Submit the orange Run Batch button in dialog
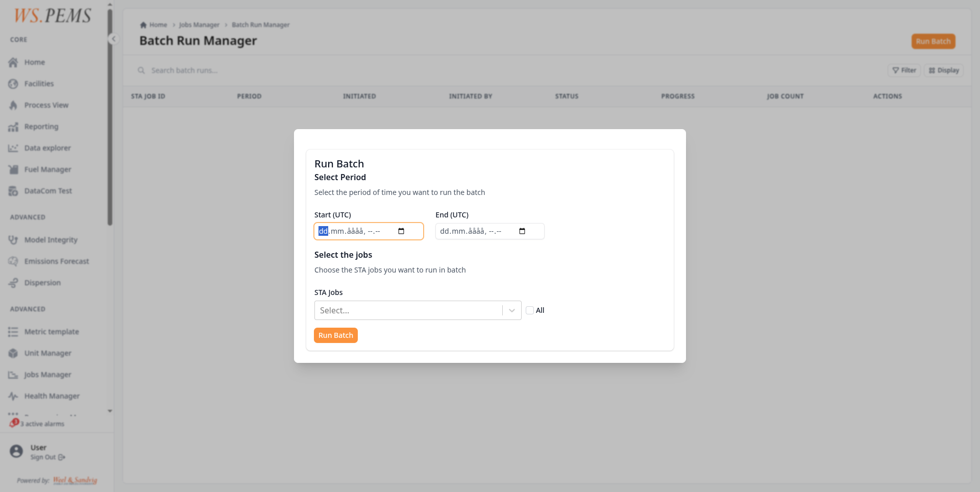Screen dimensions: 980x492 pos(336,335)
